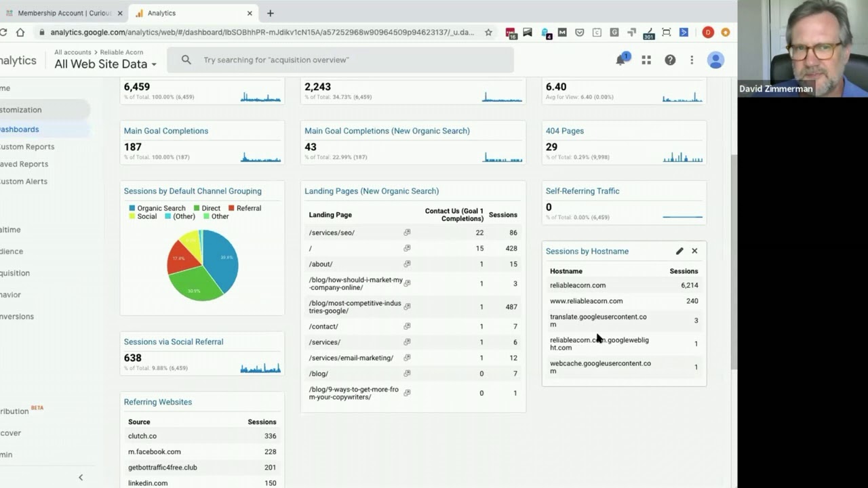
Task: Open the Attribution BETA sidebar item
Action: pos(22,411)
